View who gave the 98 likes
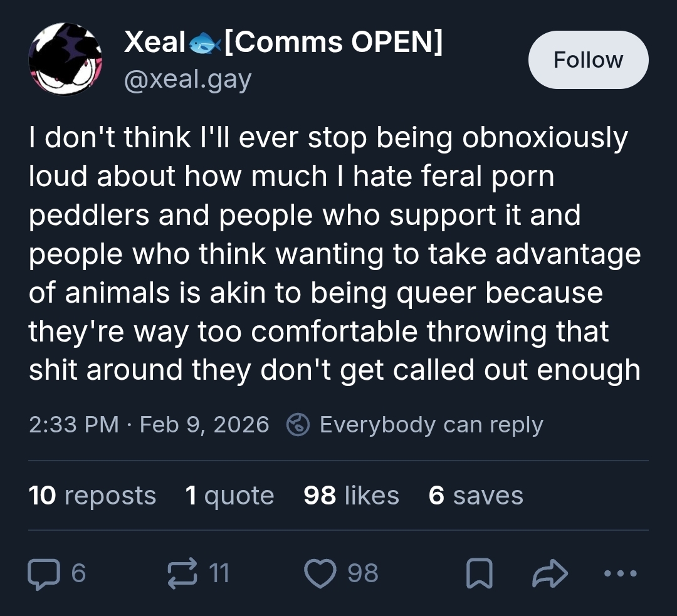 tap(351, 496)
